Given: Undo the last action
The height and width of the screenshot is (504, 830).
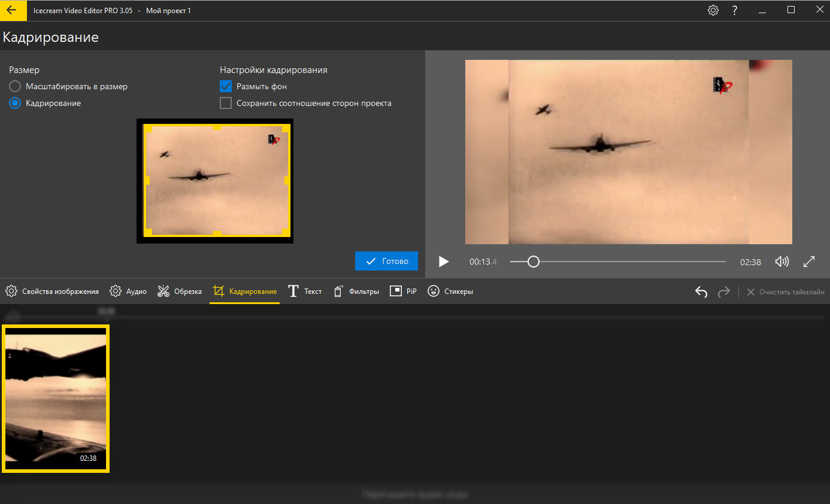Looking at the screenshot, I should (701, 292).
